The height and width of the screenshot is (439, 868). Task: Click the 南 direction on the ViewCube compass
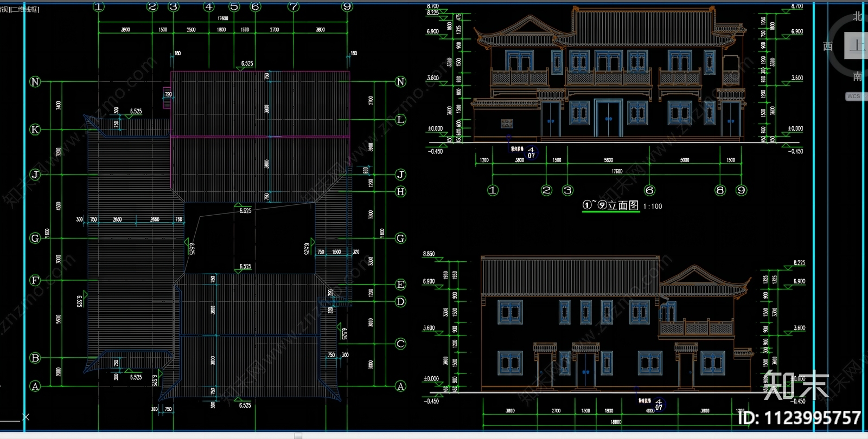click(858, 76)
